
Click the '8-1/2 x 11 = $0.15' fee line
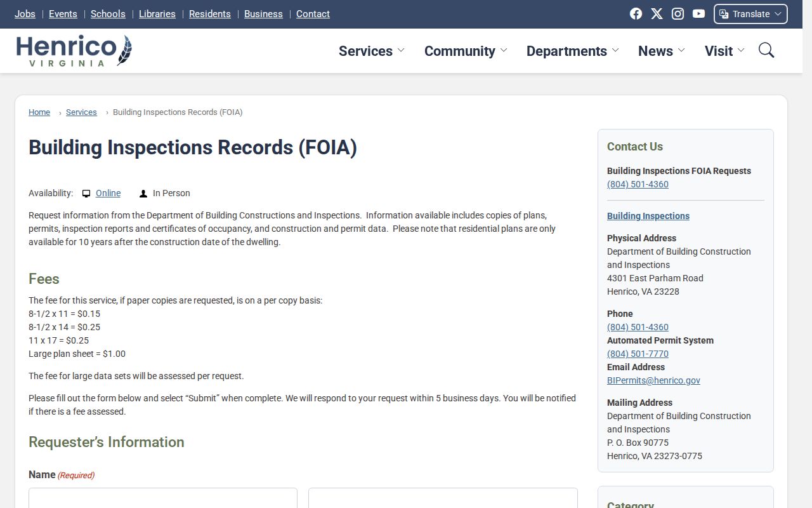64,314
